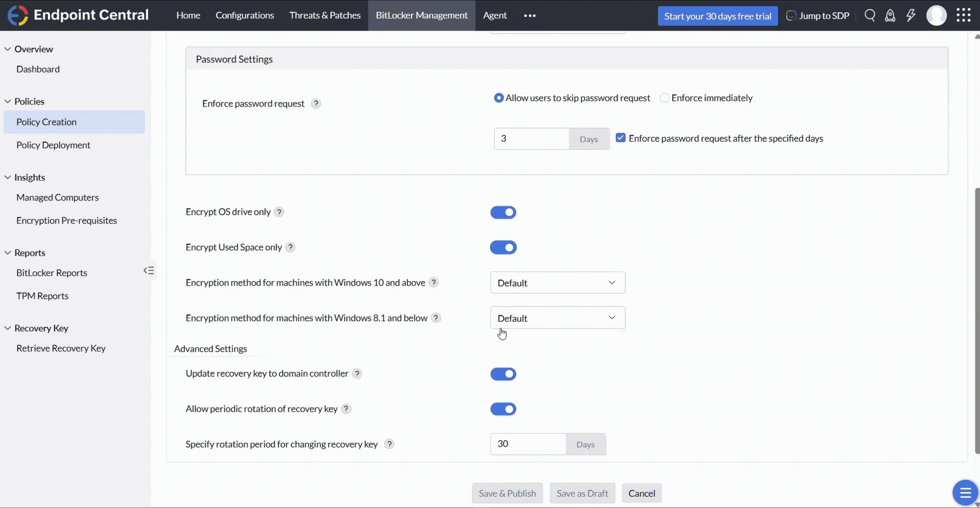Click the Endpoint Central logo
This screenshot has height=508, width=980.
[x=78, y=15]
